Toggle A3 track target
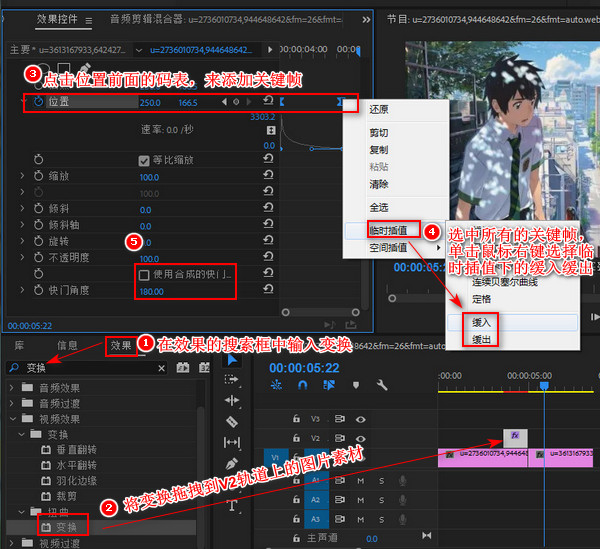Viewport: 600px width, 549px height. tap(316, 519)
